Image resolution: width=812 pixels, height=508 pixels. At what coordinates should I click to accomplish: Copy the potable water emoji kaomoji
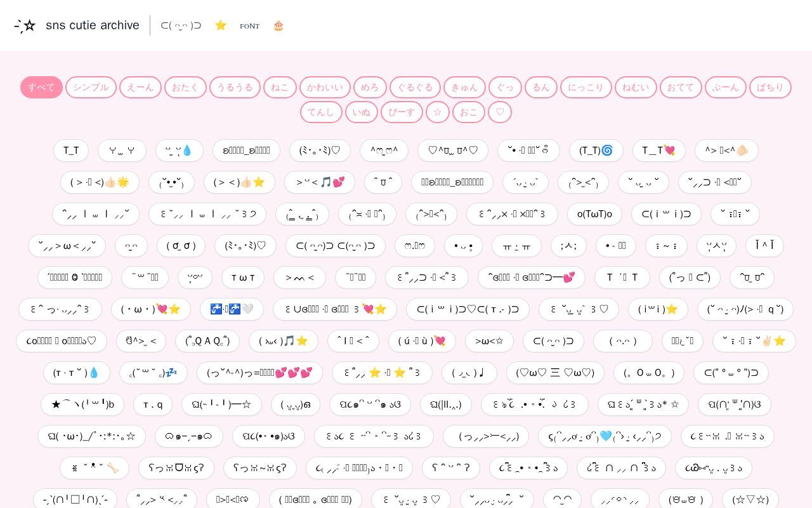point(232,309)
